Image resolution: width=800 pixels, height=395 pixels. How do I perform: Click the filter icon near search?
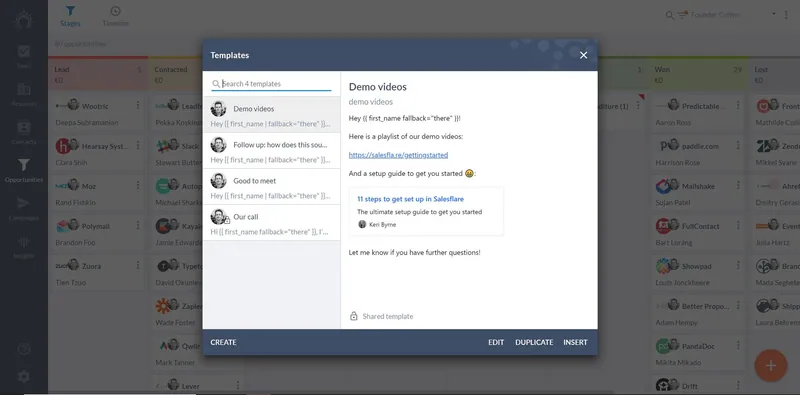pyautogui.click(x=683, y=15)
